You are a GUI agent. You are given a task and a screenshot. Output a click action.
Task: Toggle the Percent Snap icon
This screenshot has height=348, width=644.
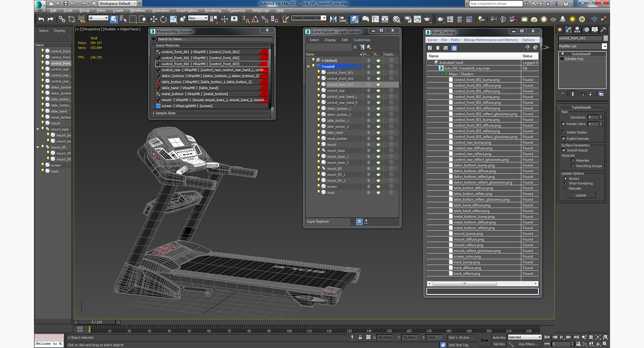coord(265,19)
